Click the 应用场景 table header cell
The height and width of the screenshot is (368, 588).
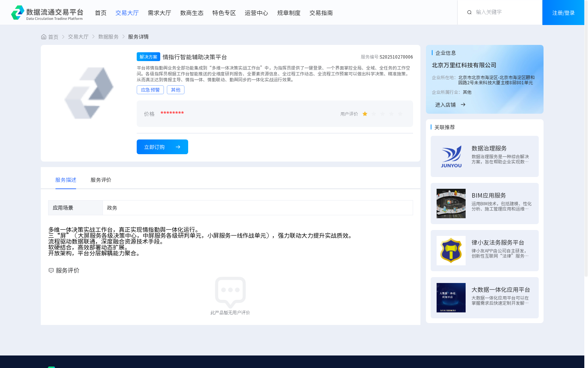pos(75,208)
